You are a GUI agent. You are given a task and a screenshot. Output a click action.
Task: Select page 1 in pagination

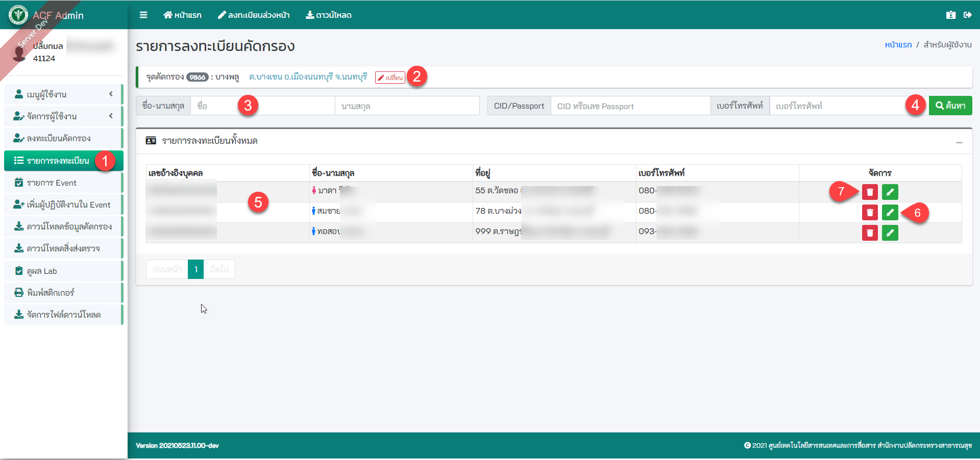195,269
